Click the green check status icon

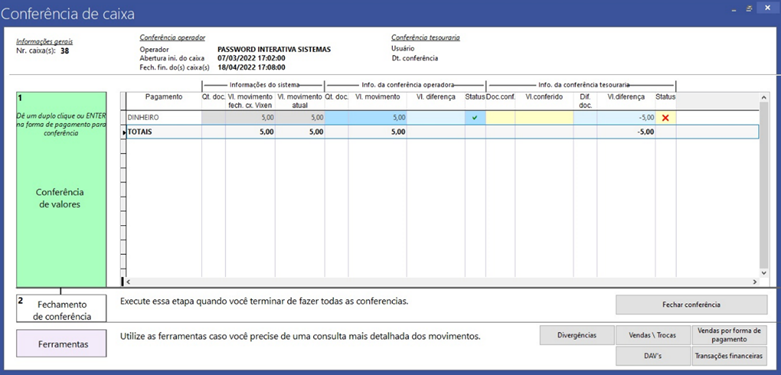[x=475, y=118]
